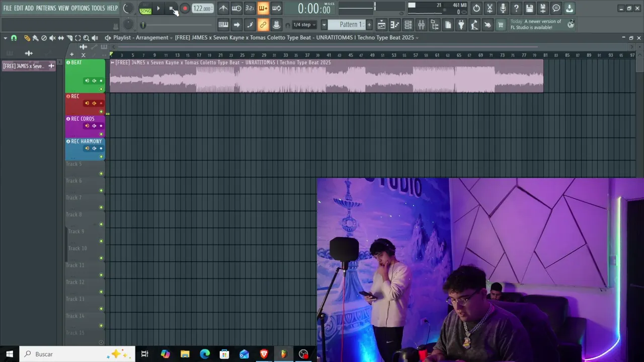644x362 pixels.
Task: Mute the BEAT track
Action: pyautogui.click(x=101, y=89)
